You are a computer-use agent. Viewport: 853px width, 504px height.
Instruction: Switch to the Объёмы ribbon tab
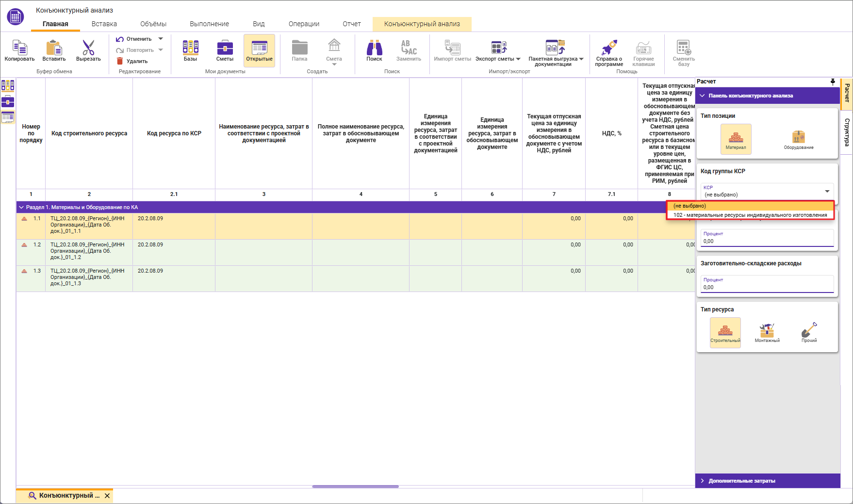[x=153, y=24]
